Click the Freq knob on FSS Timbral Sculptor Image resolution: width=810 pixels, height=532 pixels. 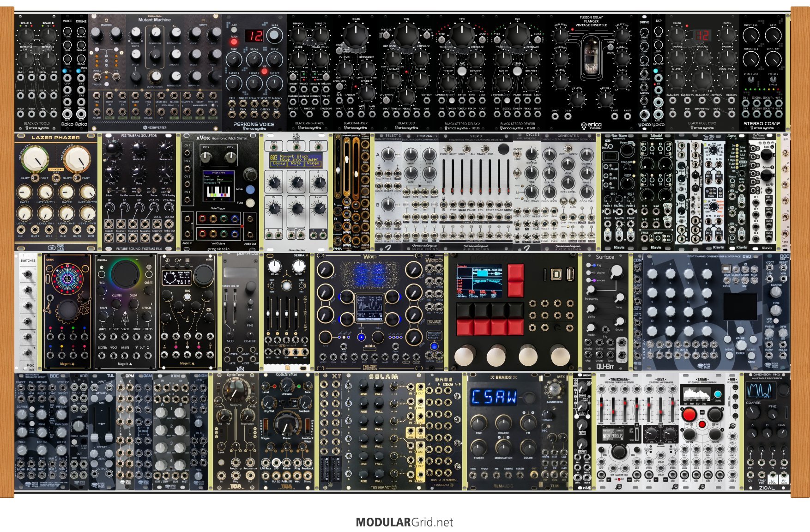click(113, 149)
